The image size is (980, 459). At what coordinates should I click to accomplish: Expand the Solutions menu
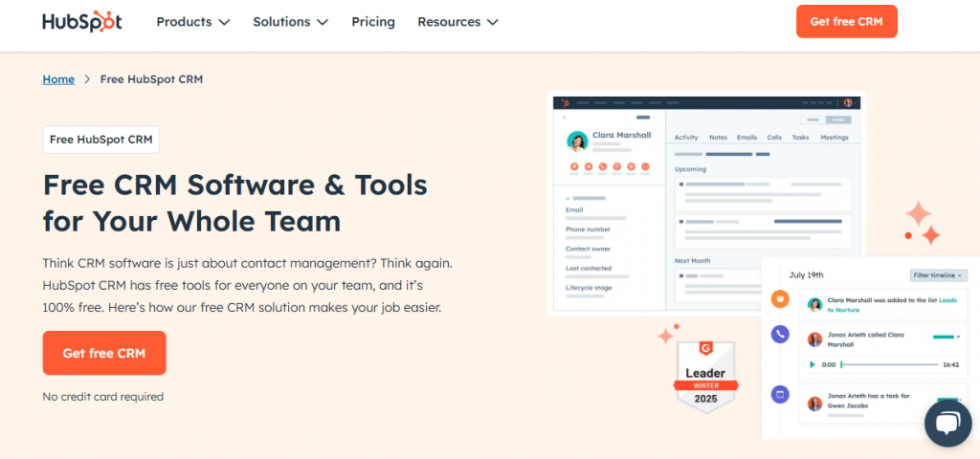coord(291,22)
